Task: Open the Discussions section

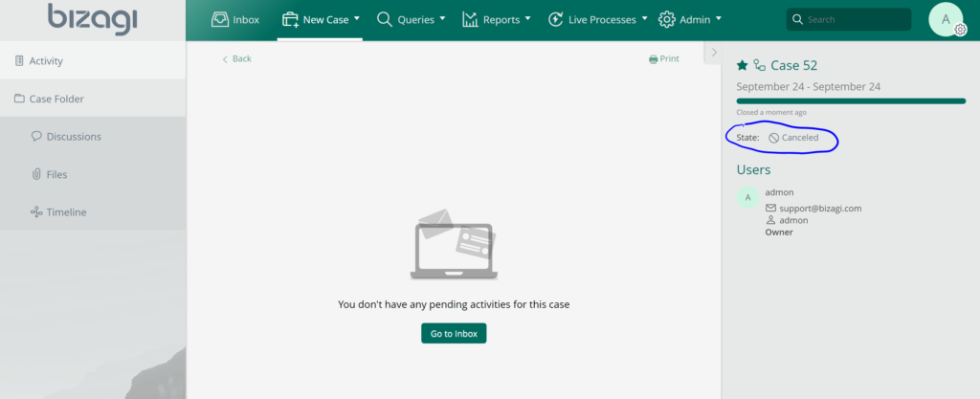Action: point(93,136)
